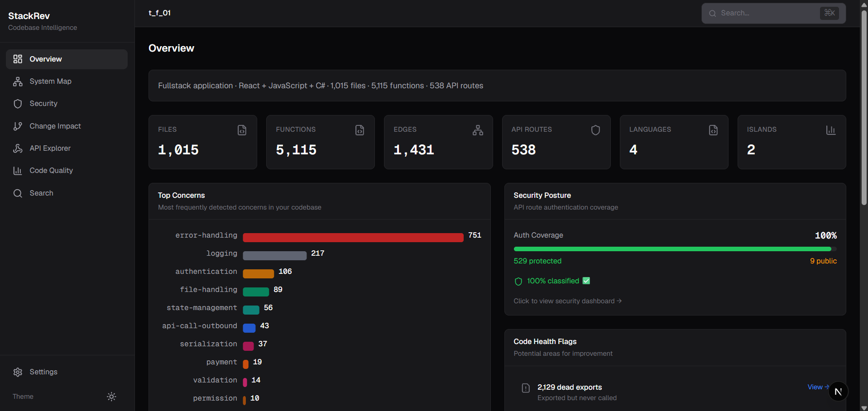Click into the top Search field

pos(773,14)
